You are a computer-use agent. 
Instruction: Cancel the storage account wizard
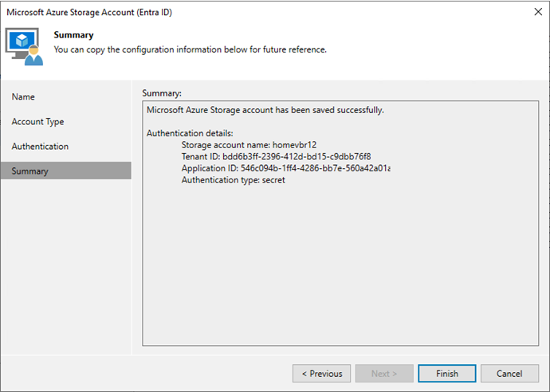click(509, 374)
